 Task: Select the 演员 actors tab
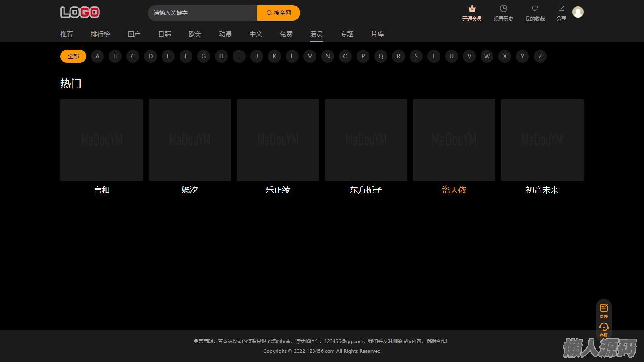316,34
